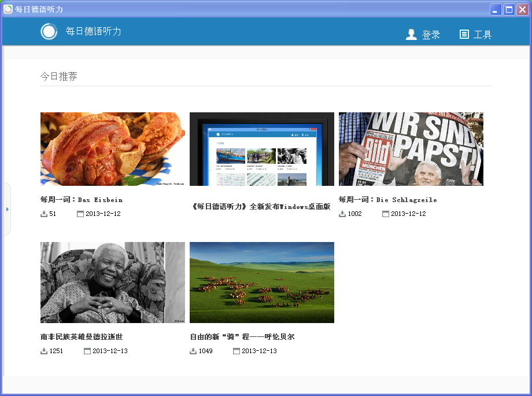This screenshot has height=396, width=532.
Task: Click the grassland horses thumbnail for 呼伦贝尔
Action: [261, 282]
